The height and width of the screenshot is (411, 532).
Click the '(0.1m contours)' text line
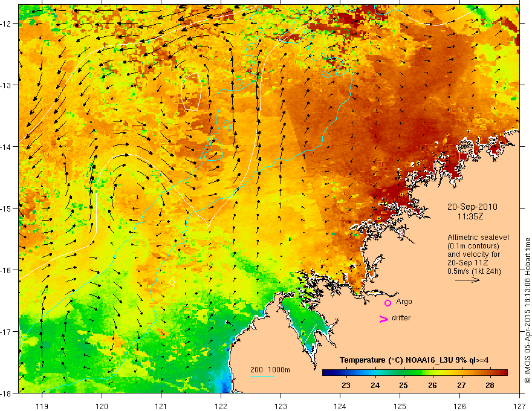tap(473, 246)
